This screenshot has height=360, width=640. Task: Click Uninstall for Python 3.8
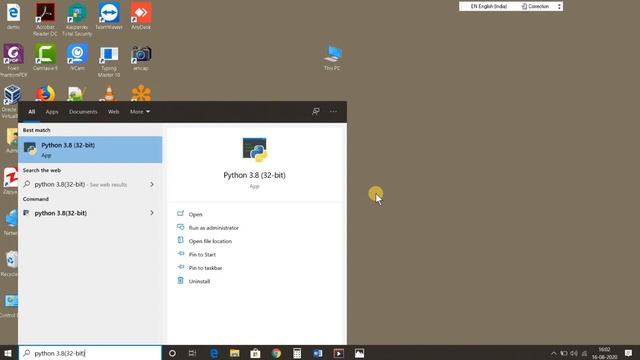(199, 281)
